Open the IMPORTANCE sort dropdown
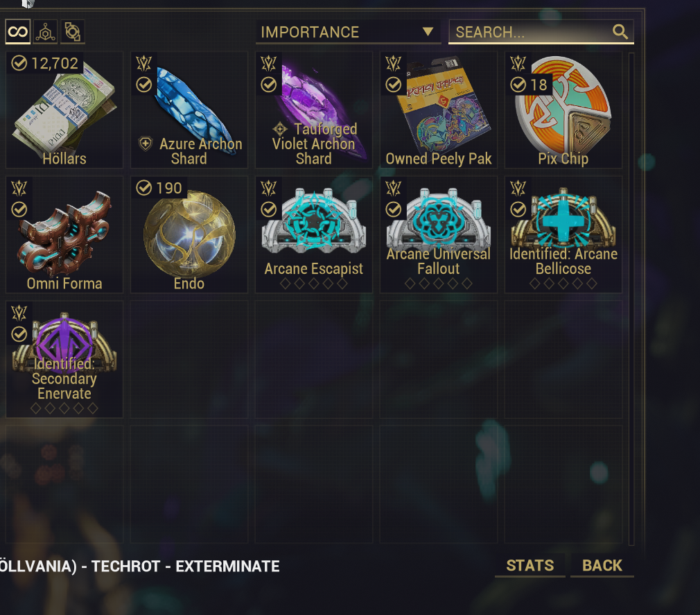 [x=348, y=32]
